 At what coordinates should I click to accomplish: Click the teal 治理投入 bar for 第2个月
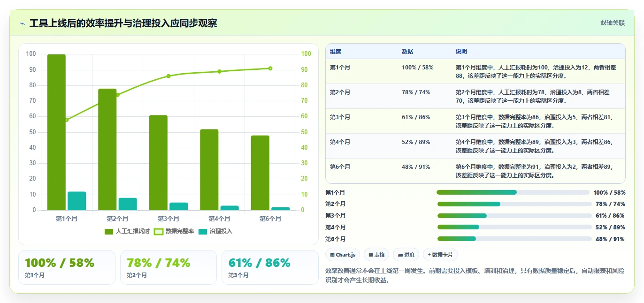[x=128, y=204]
